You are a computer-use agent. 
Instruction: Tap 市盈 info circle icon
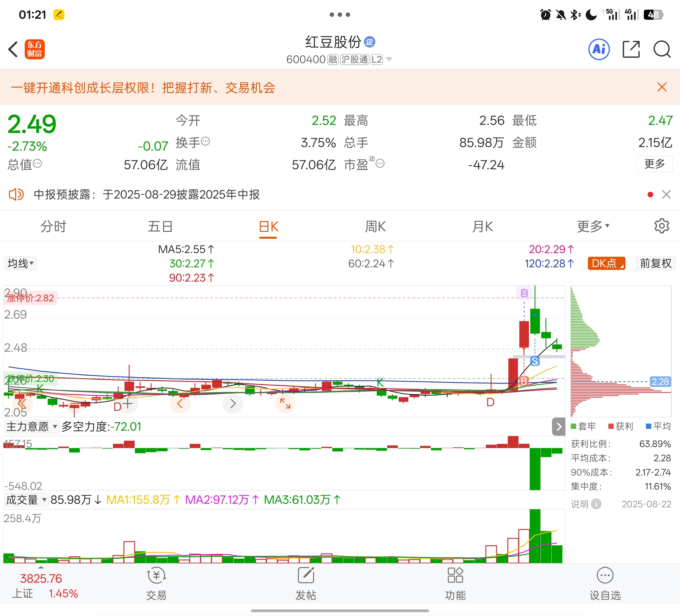pyautogui.click(x=380, y=164)
